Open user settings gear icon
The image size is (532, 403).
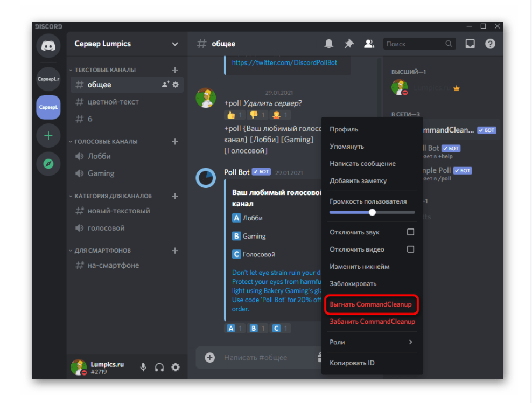pos(176,367)
